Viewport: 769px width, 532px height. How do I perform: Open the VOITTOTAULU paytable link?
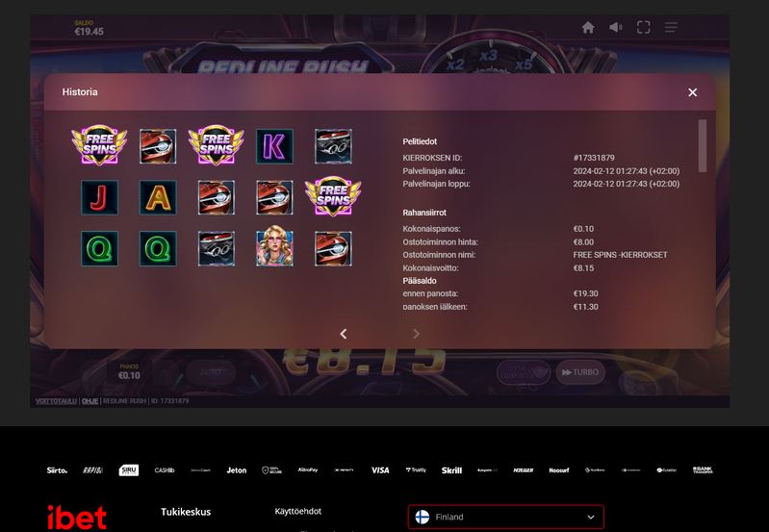coord(55,400)
